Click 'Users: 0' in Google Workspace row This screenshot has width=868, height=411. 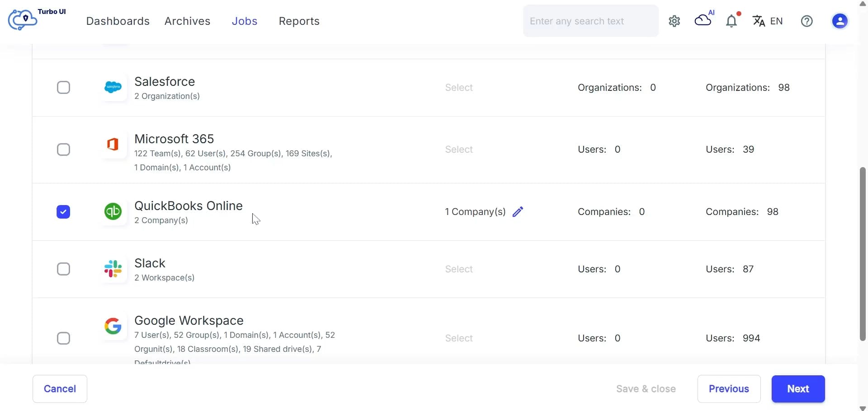(x=599, y=338)
